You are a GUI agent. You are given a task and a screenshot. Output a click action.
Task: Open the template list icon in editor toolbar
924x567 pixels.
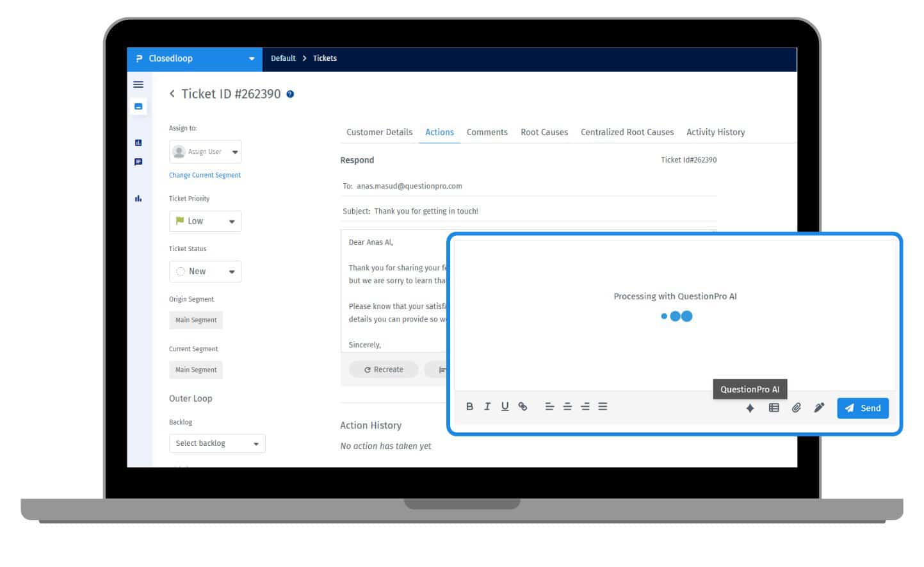[774, 407]
